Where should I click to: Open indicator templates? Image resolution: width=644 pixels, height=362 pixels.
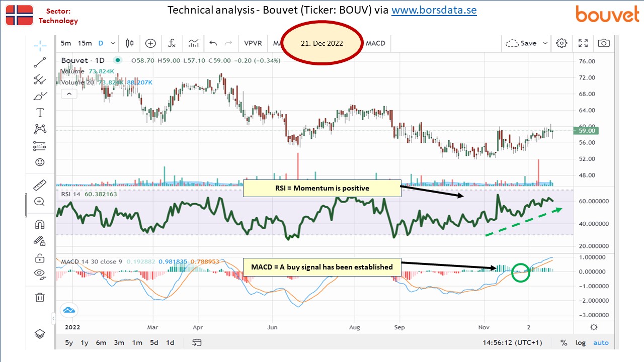click(x=193, y=43)
